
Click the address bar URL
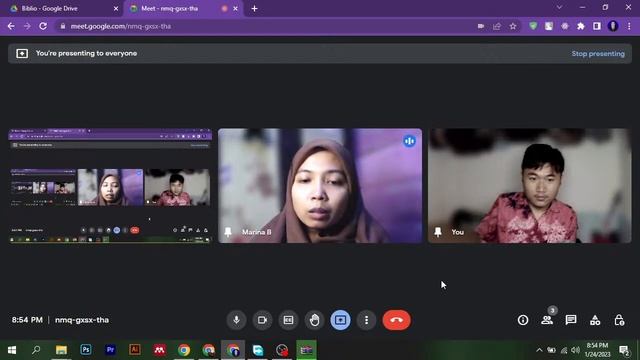pos(121,26)
